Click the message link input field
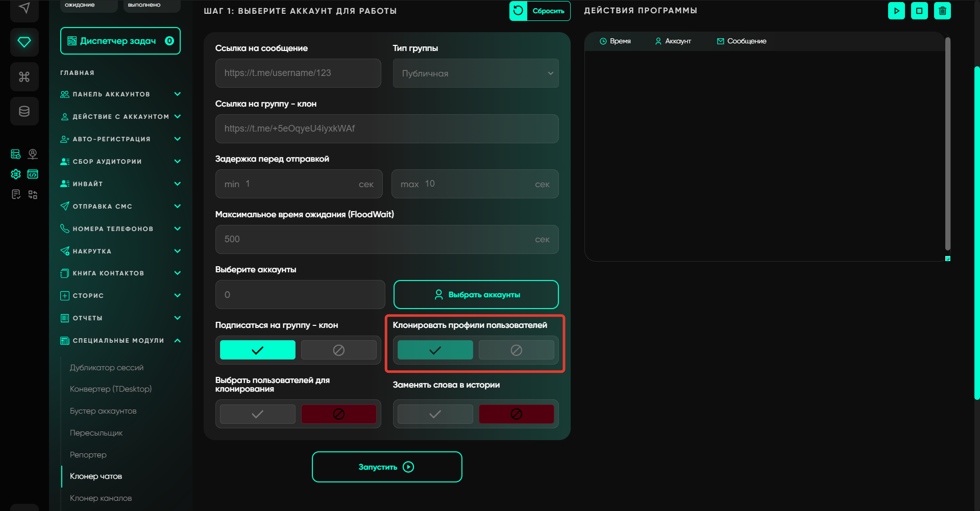The width and height of the screenshot is (980, 511). coord(298,73)
